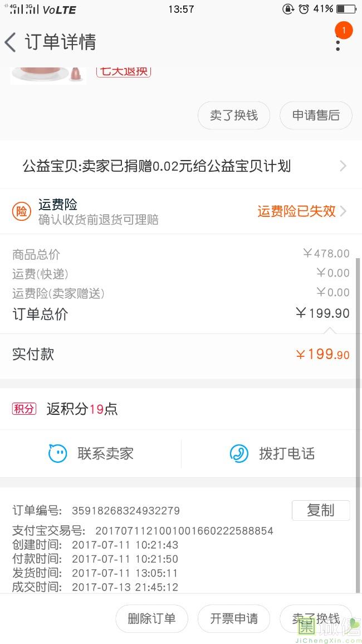The width and height of the screenshot is (362, 644).
Task: Tap the product thumbnail image
Action: point(47,75)
